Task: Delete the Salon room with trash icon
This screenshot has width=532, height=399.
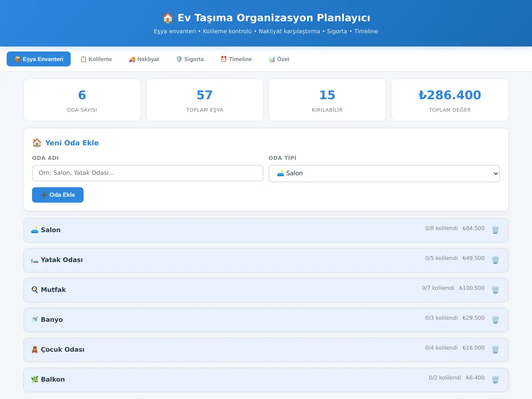Action: tap(495, 230)
